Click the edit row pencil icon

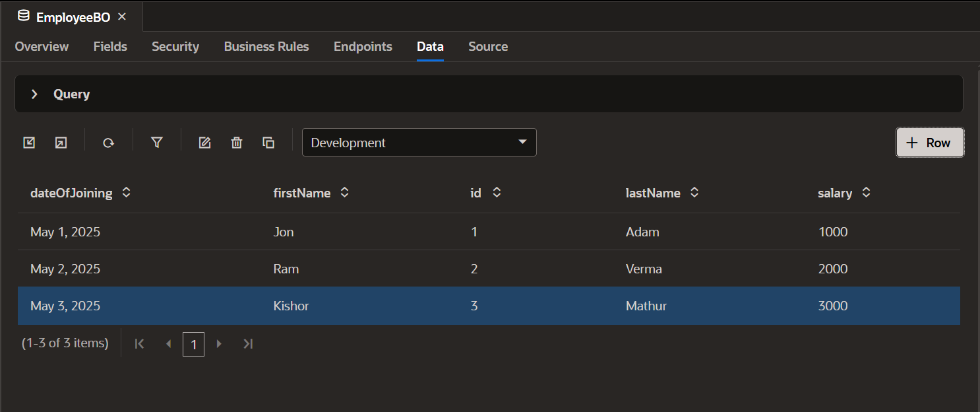[x=204, y=143]
